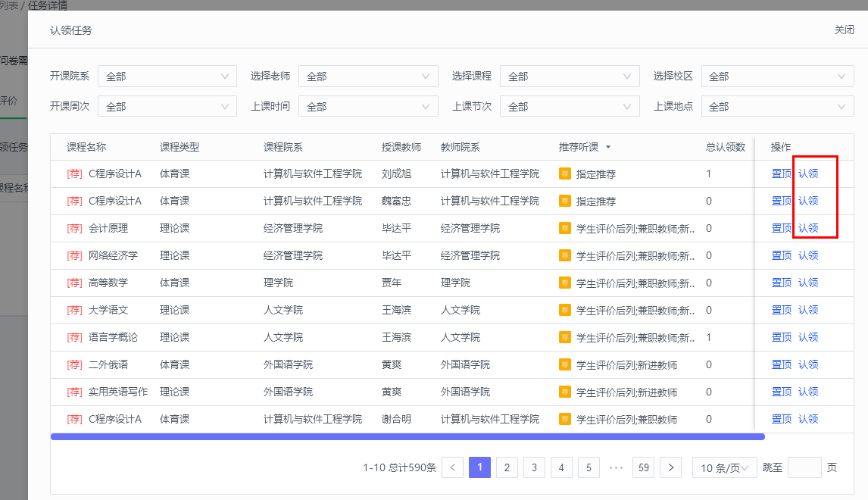868x500 pixels.
Task: Expand the 选择老师 dropdown
Action: pos(367,77)
